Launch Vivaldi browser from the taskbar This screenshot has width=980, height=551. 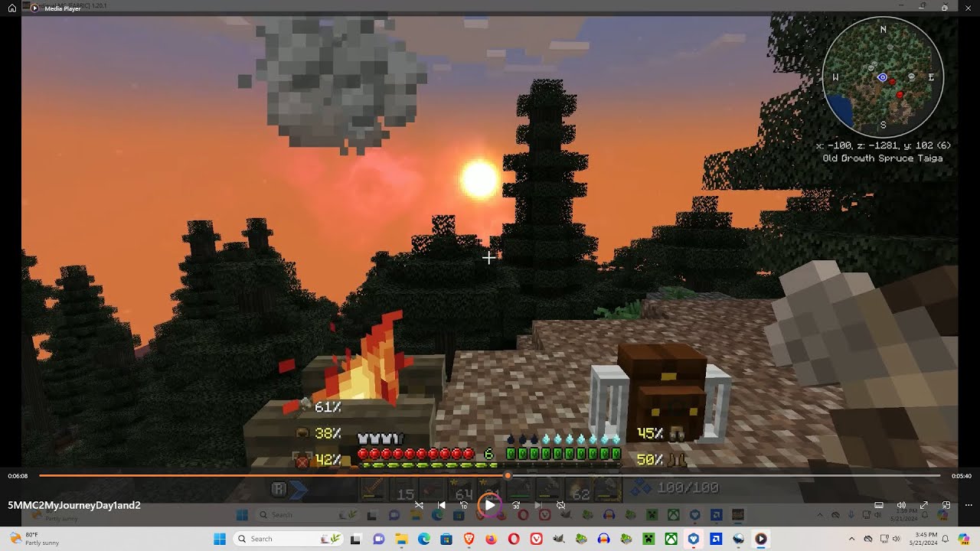tap(536, 539)
